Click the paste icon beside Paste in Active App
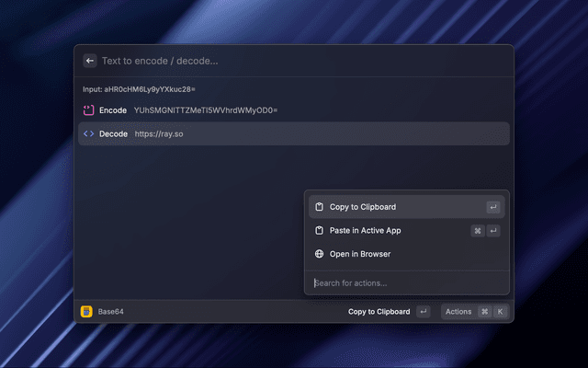The width and height of the screenshot is (588, 368). (320, 231)
